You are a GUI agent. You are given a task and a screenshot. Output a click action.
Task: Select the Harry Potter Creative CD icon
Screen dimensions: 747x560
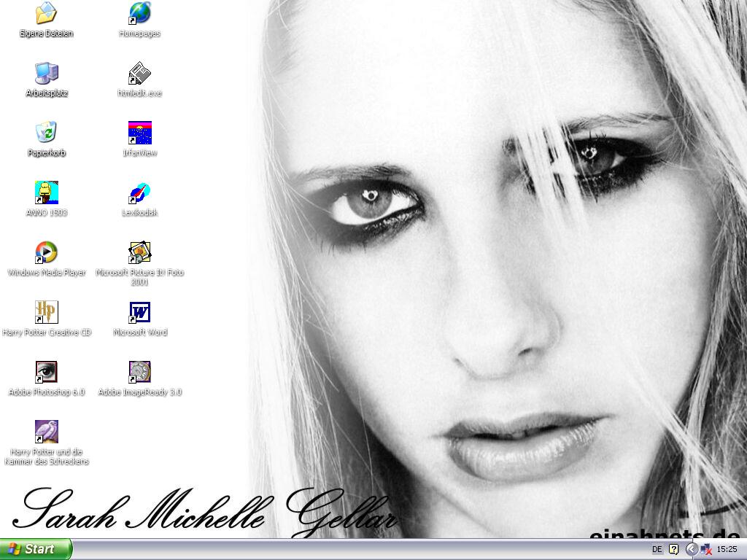[46, 312]
